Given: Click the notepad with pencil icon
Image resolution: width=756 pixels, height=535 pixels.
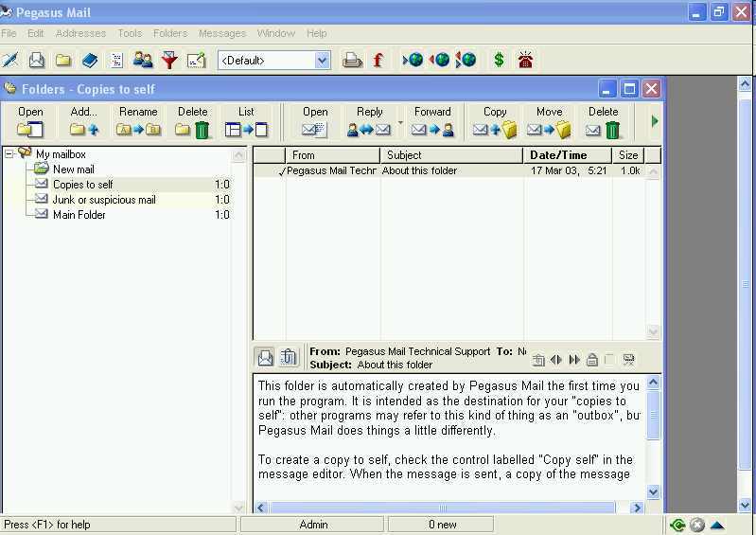Looking at the screenshot, I should click(197, 61).
